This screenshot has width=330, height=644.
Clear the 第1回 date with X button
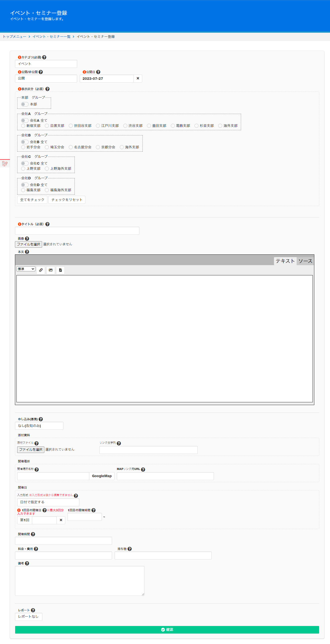pos(61,520)
